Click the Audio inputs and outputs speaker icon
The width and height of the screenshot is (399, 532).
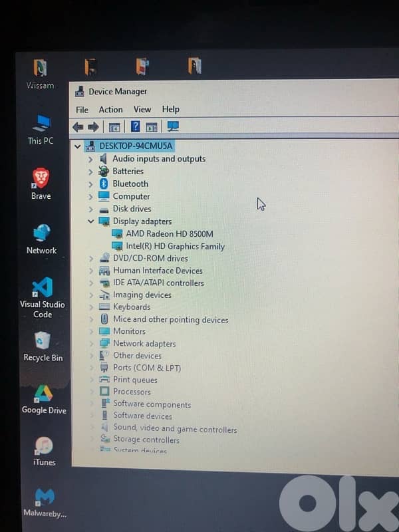coord(104,159)
